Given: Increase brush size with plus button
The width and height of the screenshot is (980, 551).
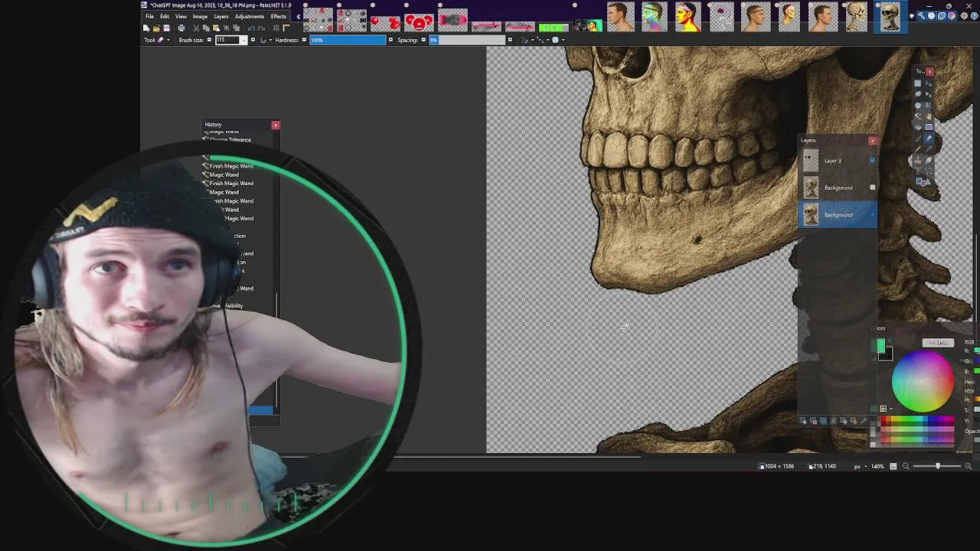Looking at the screenshot, I should [253, 40].
